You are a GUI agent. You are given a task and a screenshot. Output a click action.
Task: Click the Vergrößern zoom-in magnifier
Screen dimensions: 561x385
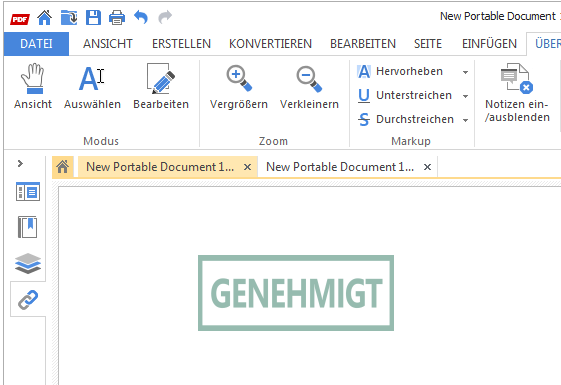(239, 86)
